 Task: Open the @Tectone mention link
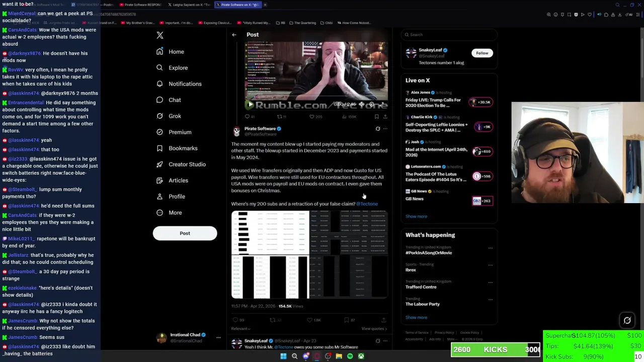[367, 204]
